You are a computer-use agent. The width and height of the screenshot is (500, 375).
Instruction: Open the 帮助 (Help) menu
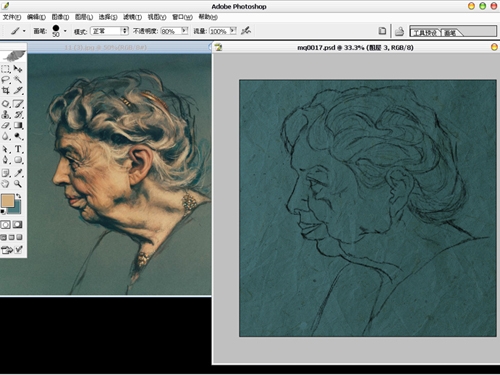click(x=208, y=17)
